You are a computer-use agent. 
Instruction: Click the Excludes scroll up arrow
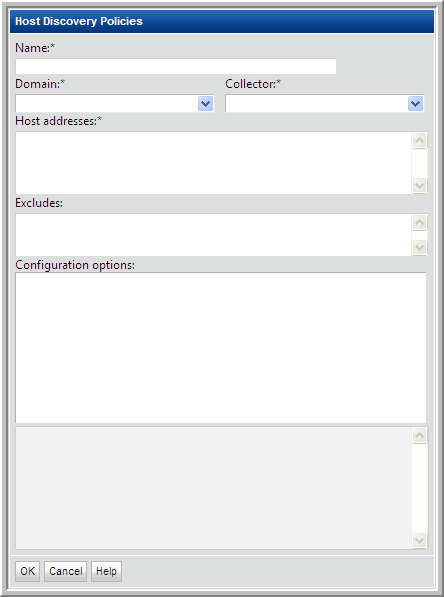(420, 223)
